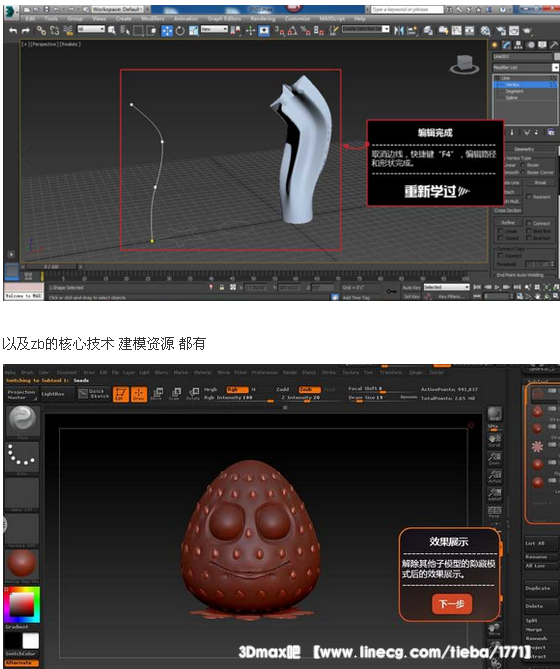Activate the ZBrush Draw mode button
Screen dimensions: 560x669
click(139, 394)
